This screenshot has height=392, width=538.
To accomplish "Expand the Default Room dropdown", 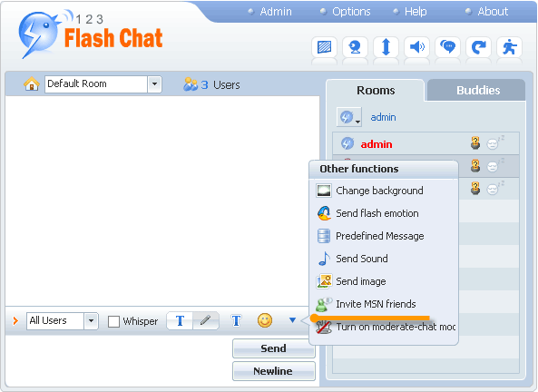I will [x=155, y=84].
